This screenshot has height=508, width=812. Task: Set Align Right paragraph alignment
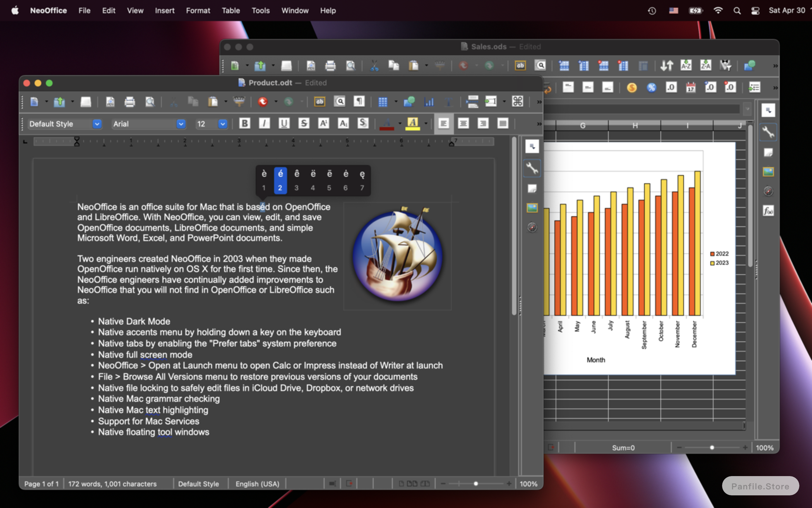pyautogui.click(x=483, y=123)
